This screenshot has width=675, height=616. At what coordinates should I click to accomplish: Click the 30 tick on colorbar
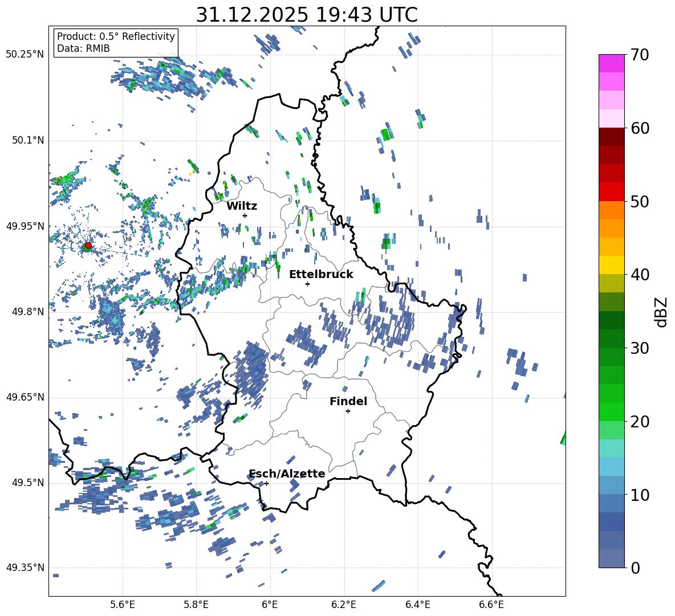[640, 348]
